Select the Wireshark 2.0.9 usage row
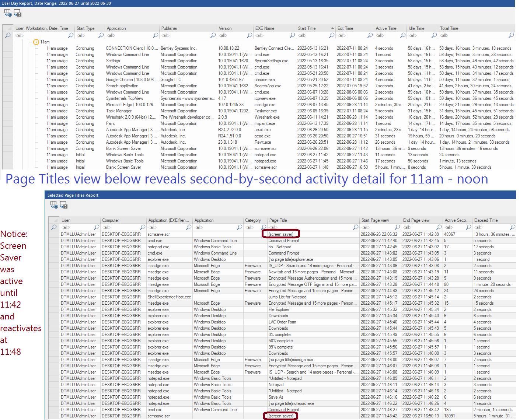Screen dimensions: 520x420 pos(131,117)
